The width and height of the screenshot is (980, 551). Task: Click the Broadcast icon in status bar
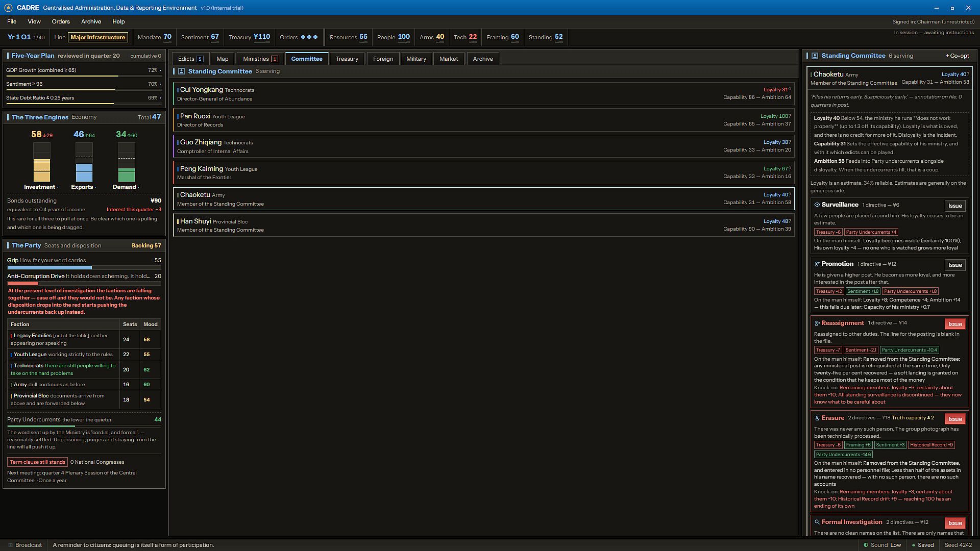point(10,545)
